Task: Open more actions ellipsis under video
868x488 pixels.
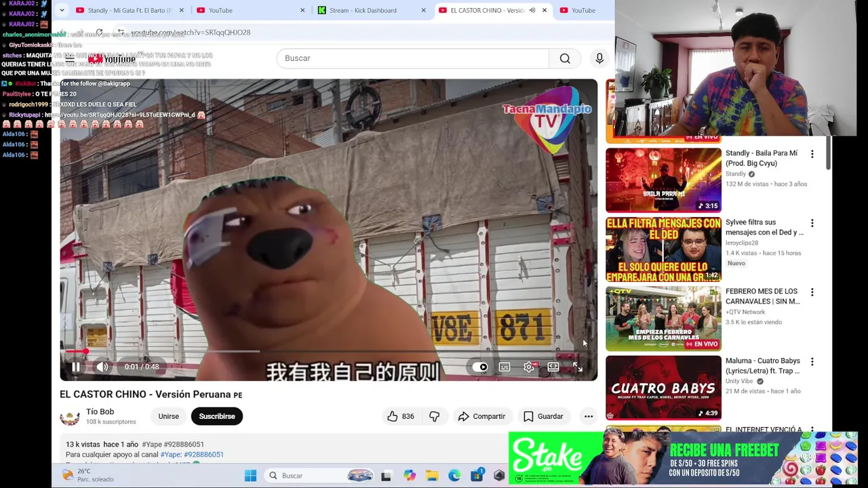Action: 589,416
